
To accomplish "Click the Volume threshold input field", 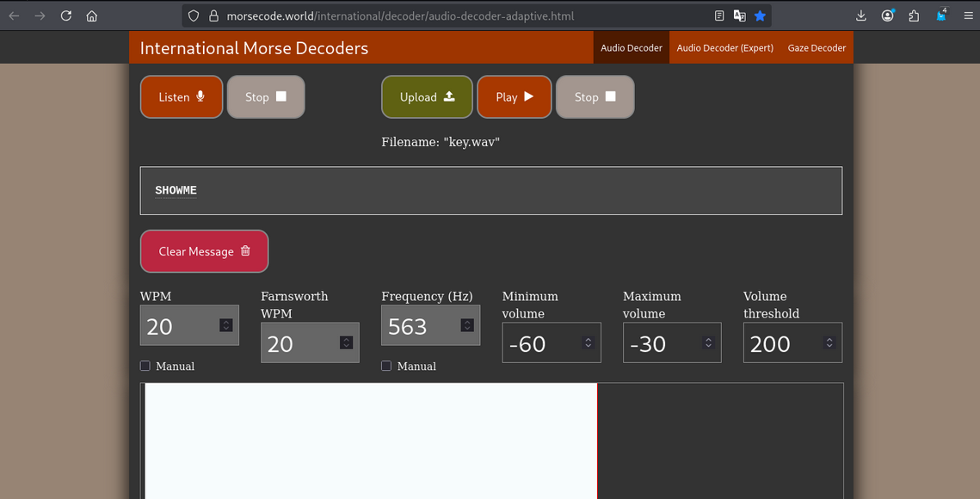I will 783,343.
